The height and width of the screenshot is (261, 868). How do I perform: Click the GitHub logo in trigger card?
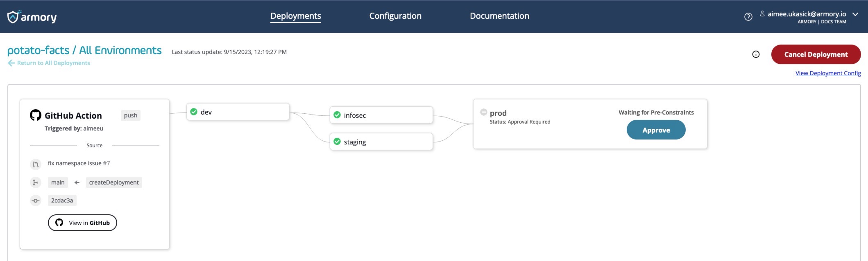coord(36,115)
